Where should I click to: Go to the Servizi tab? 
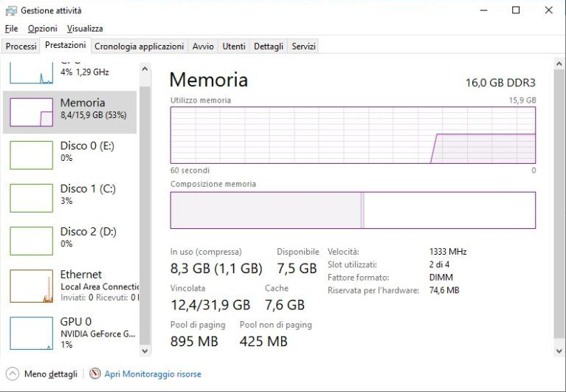pos(303,46)
